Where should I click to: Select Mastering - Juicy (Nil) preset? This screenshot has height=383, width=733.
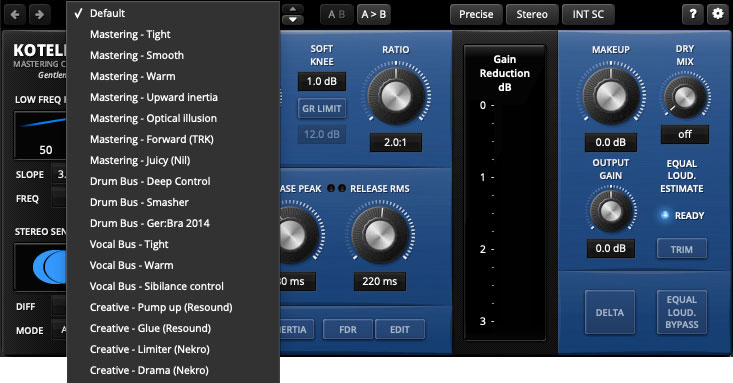[173, 160]
